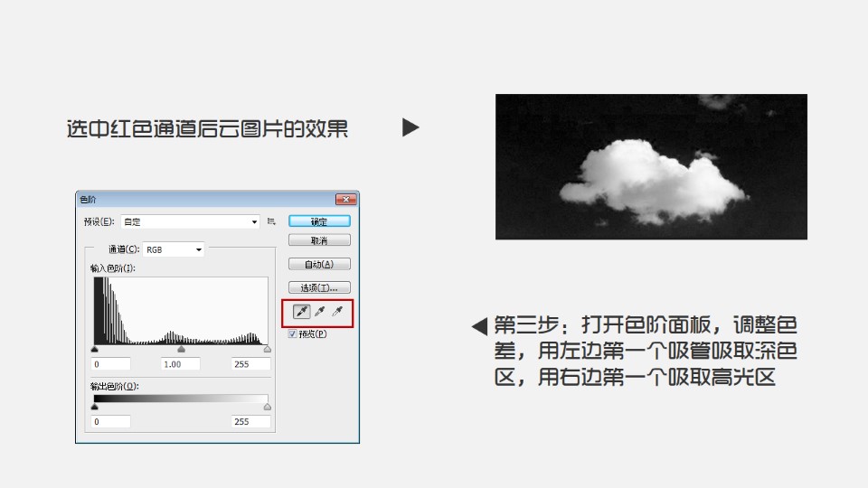This screenshot has width=868, height=488.
Task: Click the input levels white slider handle
Action: (267, 349)
